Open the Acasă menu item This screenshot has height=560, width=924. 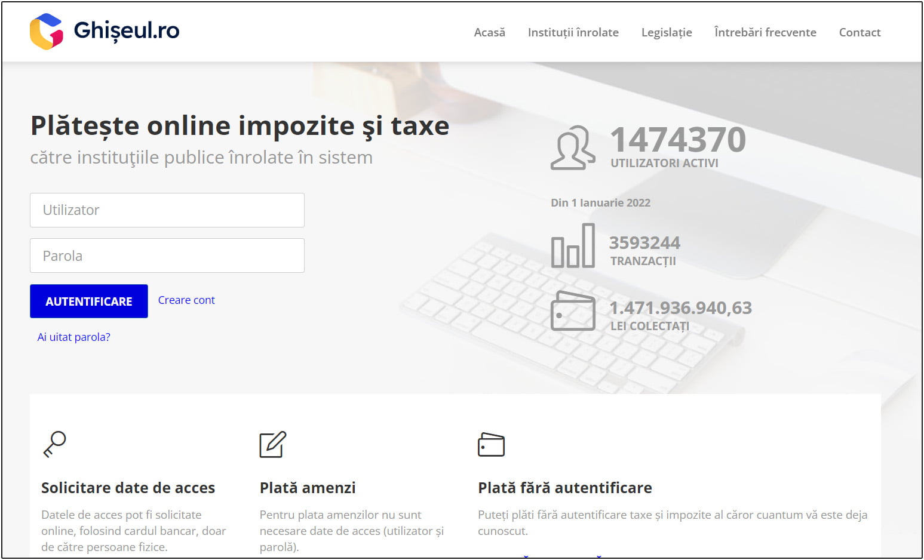click(x=489, y=32)
